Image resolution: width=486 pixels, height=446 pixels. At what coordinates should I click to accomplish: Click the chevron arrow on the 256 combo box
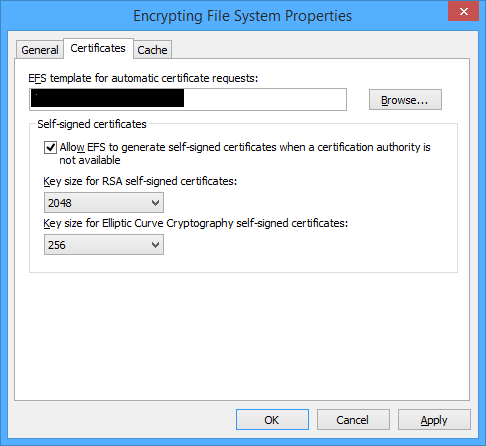coord(155,245)
